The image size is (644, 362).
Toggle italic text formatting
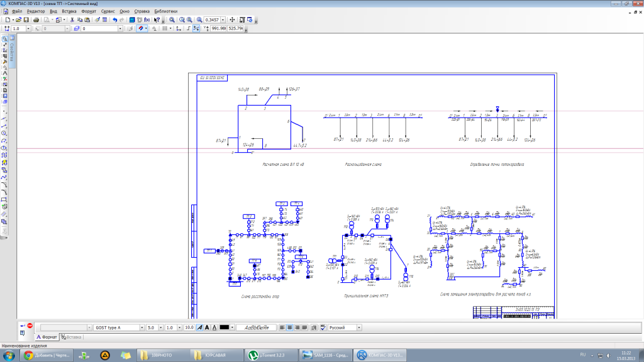(200, 327)
